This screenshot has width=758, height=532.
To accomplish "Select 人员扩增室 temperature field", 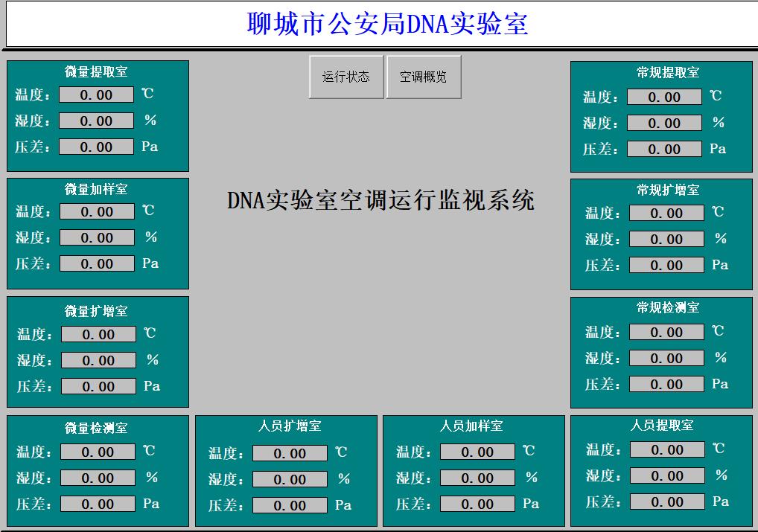I will click(x=290, y=453).
